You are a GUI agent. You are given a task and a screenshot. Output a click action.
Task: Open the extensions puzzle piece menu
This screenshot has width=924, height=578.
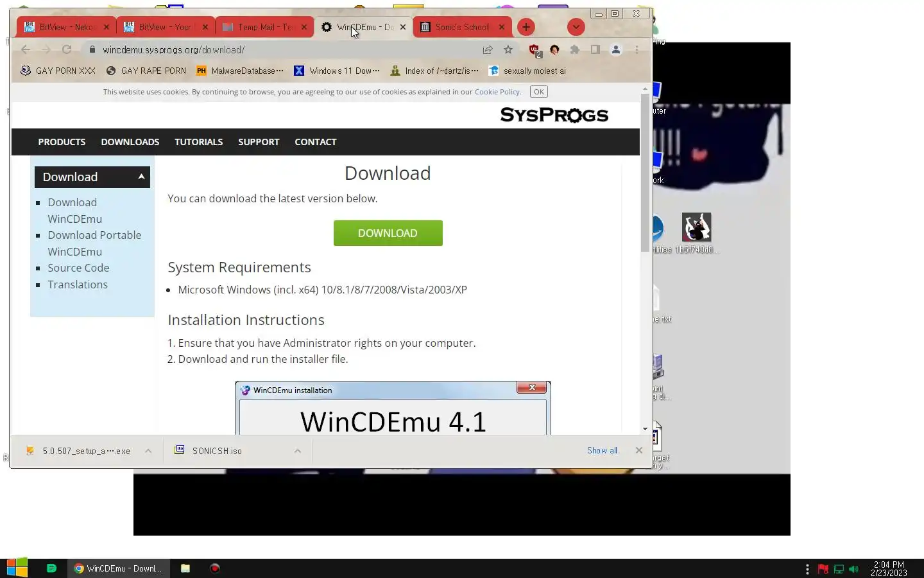click(575, 49)
